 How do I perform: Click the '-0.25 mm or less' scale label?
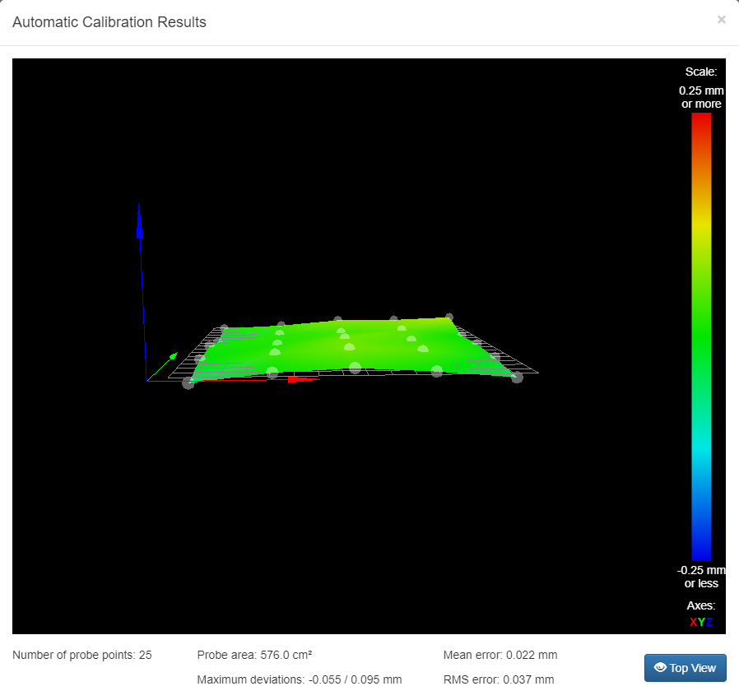coord(701,577)
